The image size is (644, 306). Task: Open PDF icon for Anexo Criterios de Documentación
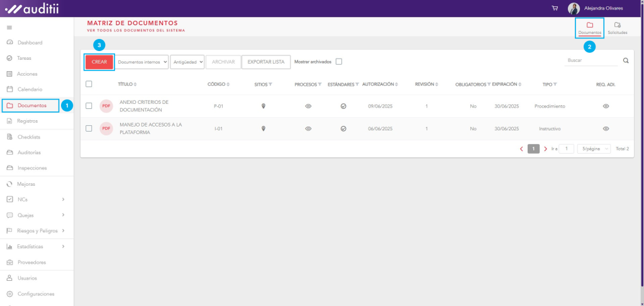coord(106,106)
